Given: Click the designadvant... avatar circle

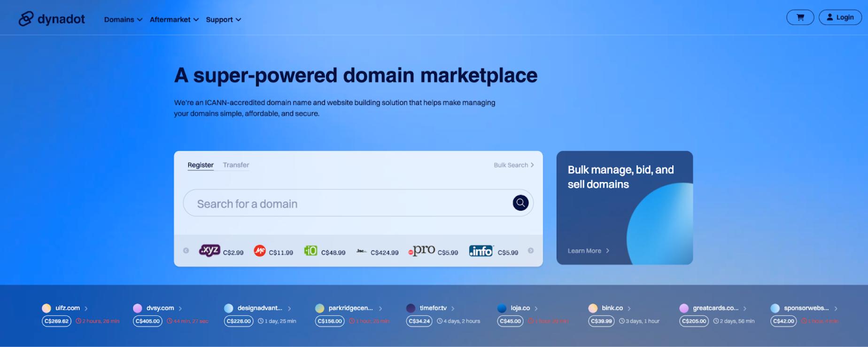Looking at the screenshot, I should (229, 308).
